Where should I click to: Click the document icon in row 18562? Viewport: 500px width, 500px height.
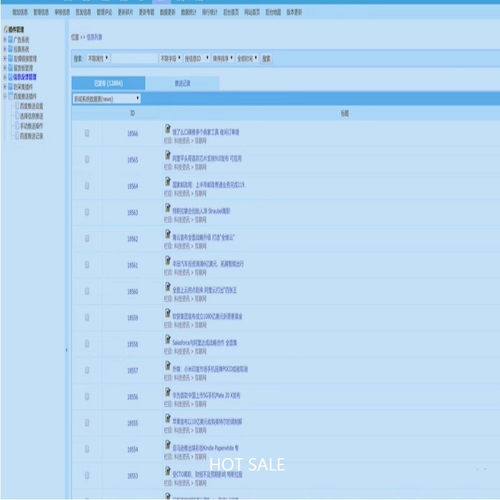168,234
